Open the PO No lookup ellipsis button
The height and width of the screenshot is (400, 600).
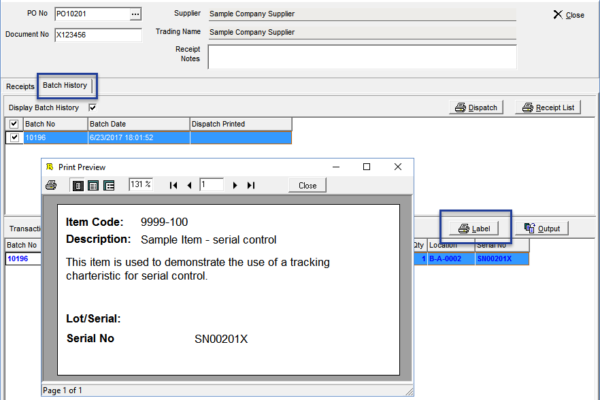pyautogui.click(x=135, y=14)
